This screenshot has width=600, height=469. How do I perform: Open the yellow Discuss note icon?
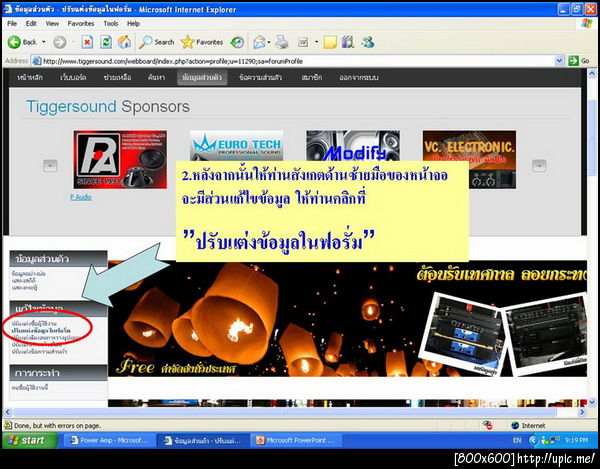pos(330,42)
